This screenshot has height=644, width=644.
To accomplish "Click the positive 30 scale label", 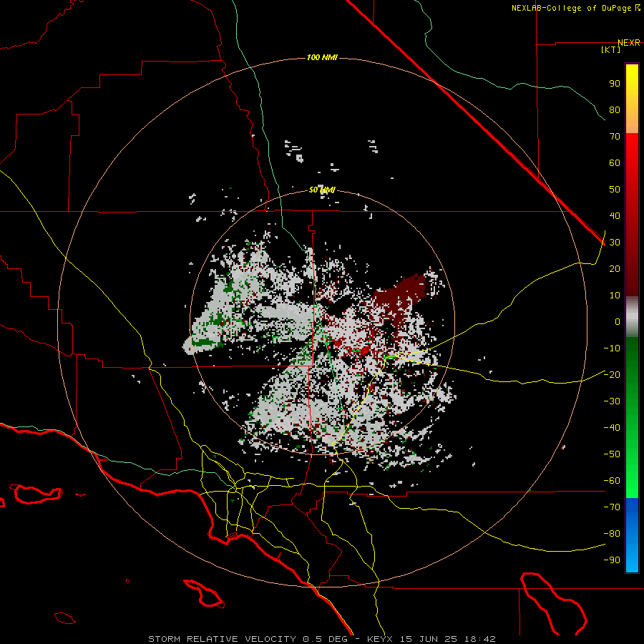I will point(615,243).
